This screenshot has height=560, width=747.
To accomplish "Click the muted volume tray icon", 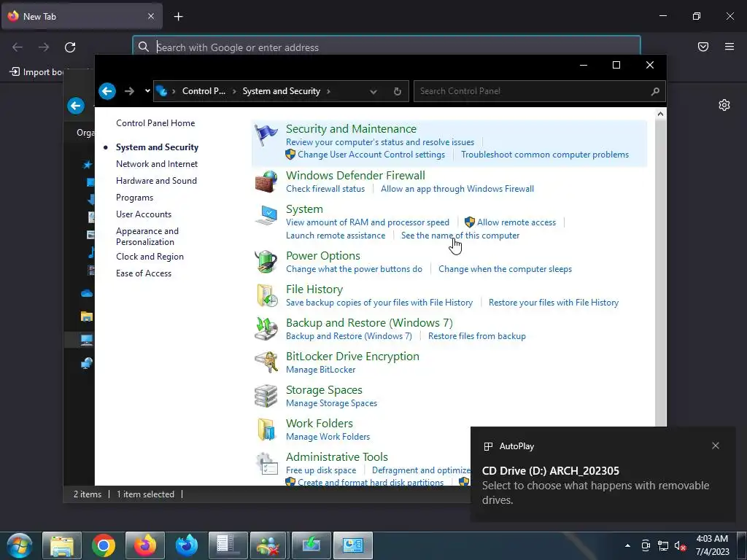I will click(680, 545).
